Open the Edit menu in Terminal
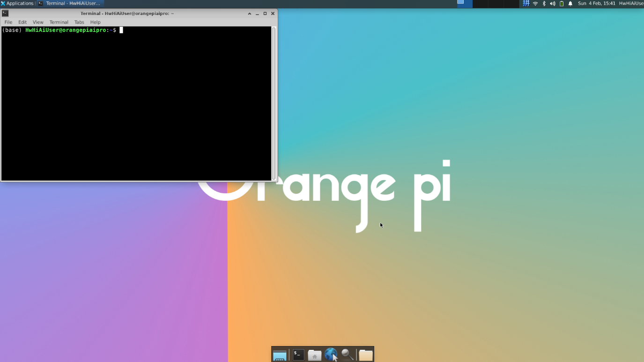 click(x=22, y=22)
